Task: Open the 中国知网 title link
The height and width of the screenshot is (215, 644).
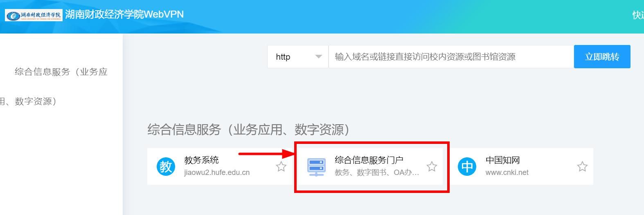Action: [x=502, y=160]
